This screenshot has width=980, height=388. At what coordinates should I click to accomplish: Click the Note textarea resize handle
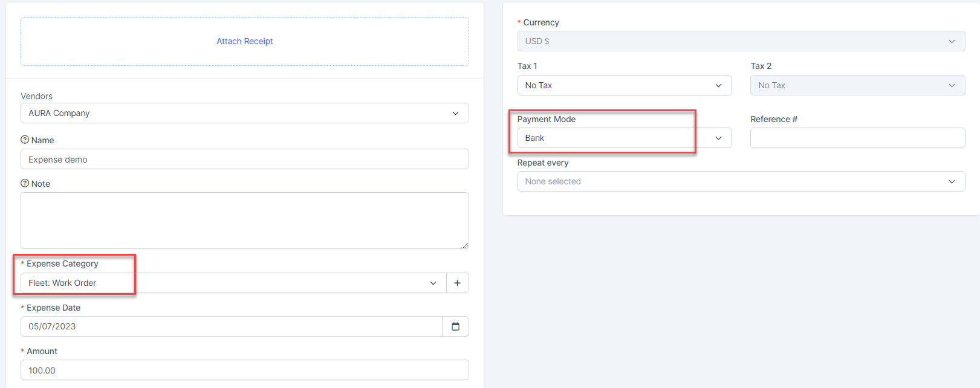coord(465,245)
